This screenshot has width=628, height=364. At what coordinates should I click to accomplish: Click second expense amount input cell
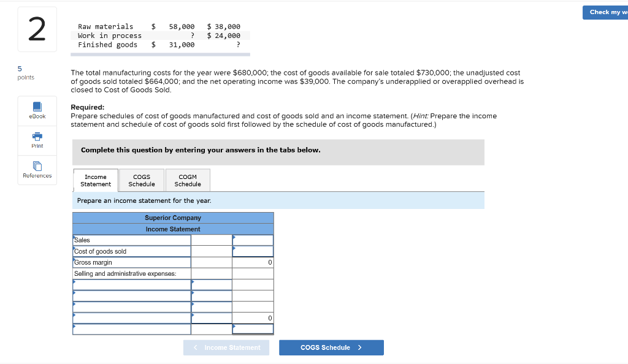point(212,296)
